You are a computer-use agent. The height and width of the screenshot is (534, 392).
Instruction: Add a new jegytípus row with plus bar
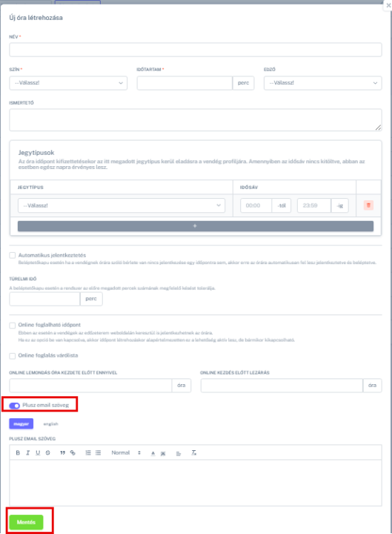[x=196, y=226]
